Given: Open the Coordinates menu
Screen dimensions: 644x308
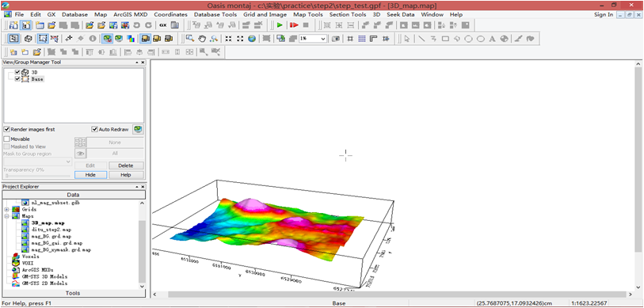Looking at the screenshot, I should pyautogui.click(x=170, y=14).
